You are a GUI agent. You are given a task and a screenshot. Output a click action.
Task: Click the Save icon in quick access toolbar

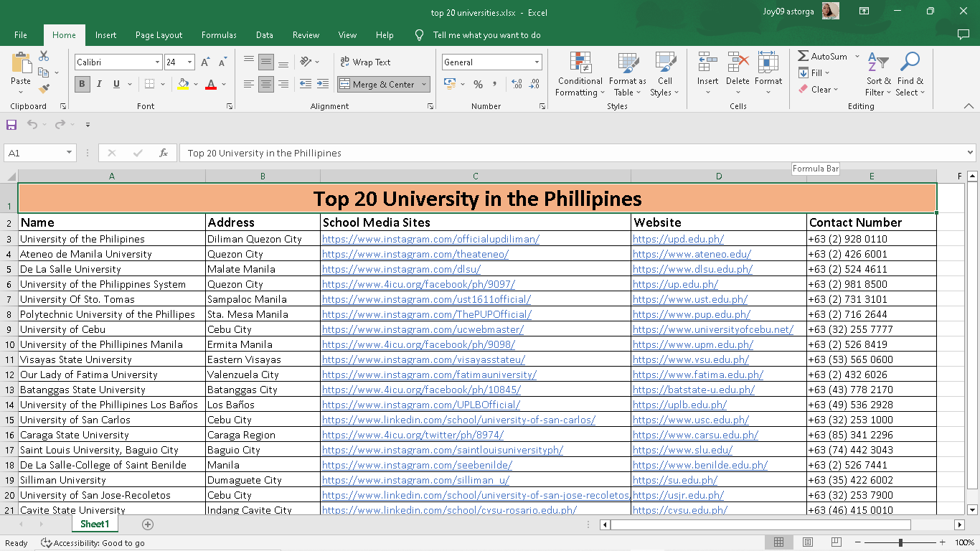point(11,125)
